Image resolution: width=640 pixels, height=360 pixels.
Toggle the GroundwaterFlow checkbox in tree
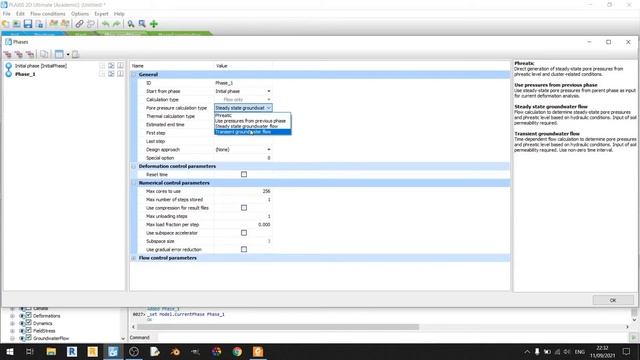tap(29, 338)
